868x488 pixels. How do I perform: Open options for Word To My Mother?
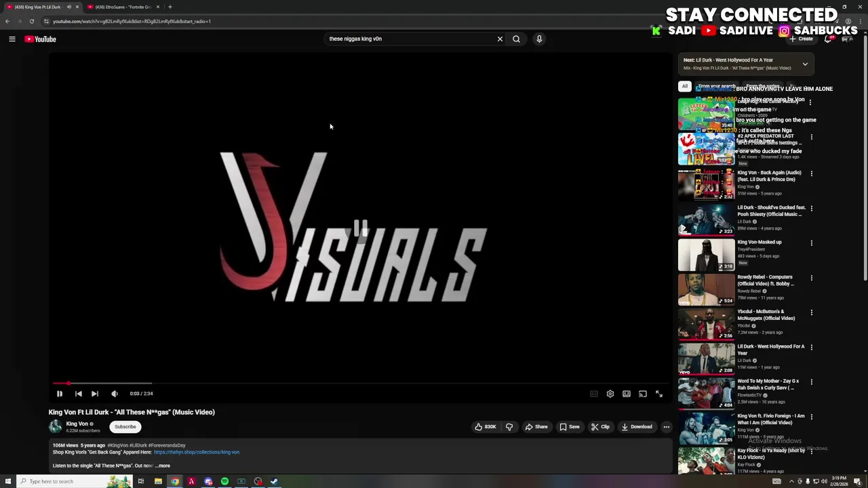(811, 382)
